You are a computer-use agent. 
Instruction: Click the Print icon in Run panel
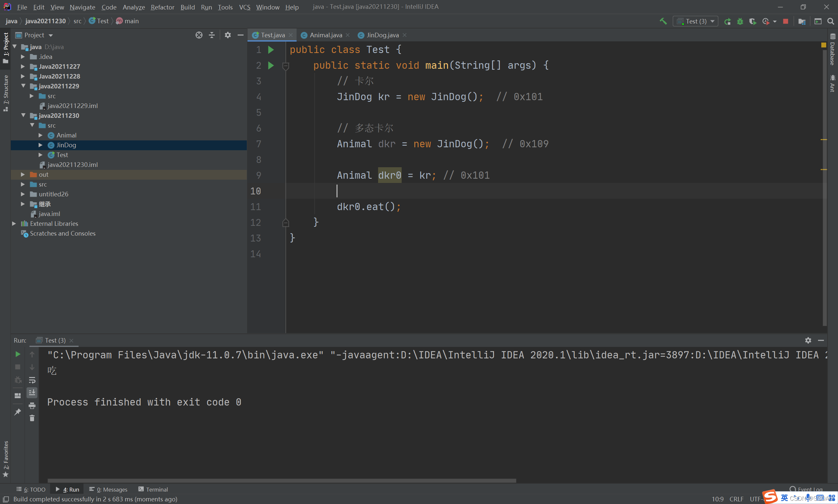(x=32, y=405)
